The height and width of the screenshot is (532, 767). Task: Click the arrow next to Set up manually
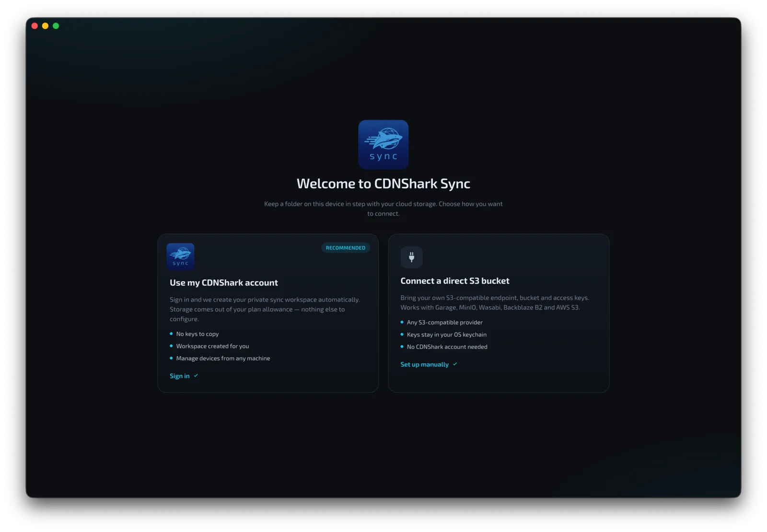pos(455,364)
